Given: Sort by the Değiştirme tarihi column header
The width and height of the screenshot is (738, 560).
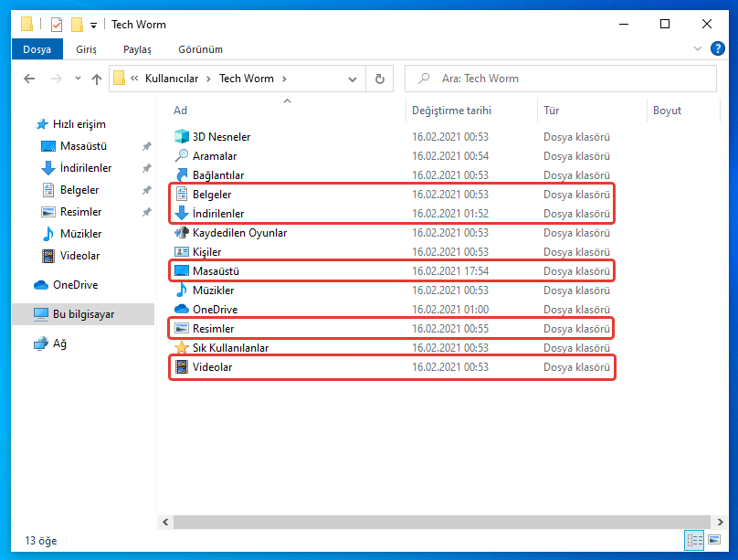Looking at the screenshot, I should pyautogui.click(x=452, y=111).
